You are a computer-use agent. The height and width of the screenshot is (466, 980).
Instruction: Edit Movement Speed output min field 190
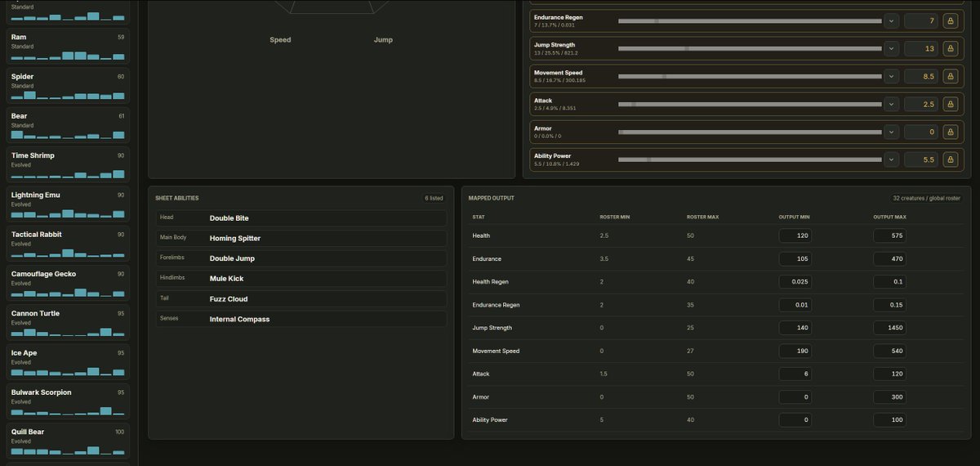coord(795,351)
